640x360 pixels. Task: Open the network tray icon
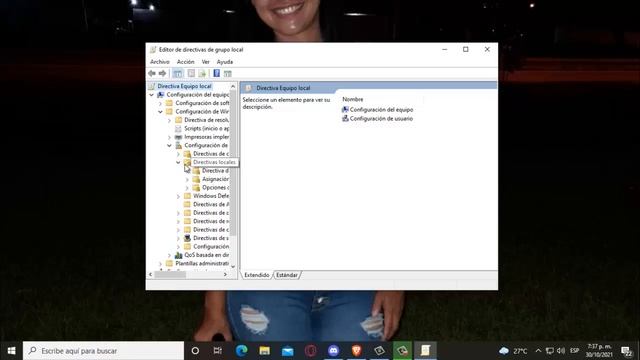[x=550, y=351]
